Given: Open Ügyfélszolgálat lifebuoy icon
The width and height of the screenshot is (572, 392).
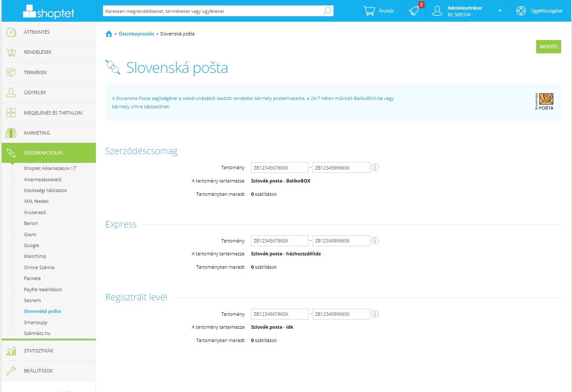Looking at the screenshot, I should [521, 11].
